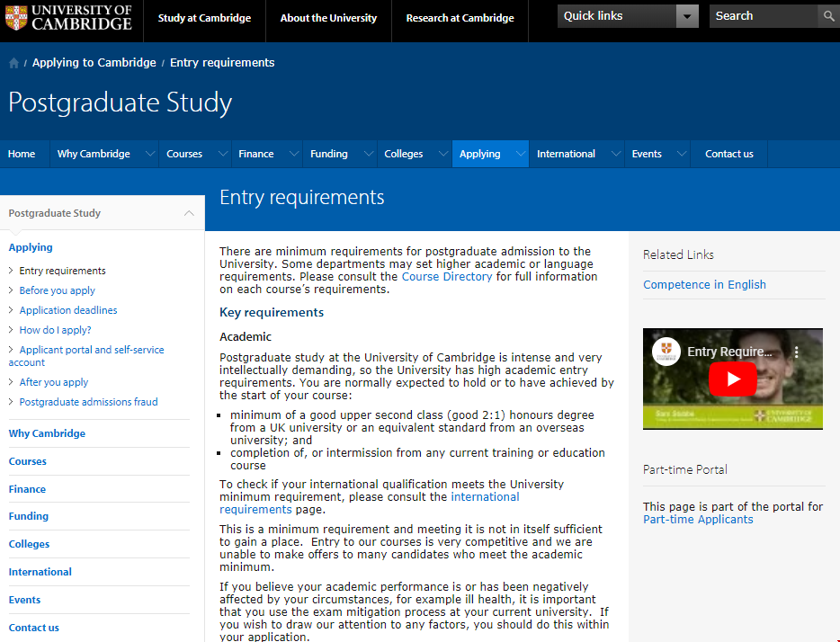
Task: Click the home icon in breadcrumb
Action: [x=13, y=63]
